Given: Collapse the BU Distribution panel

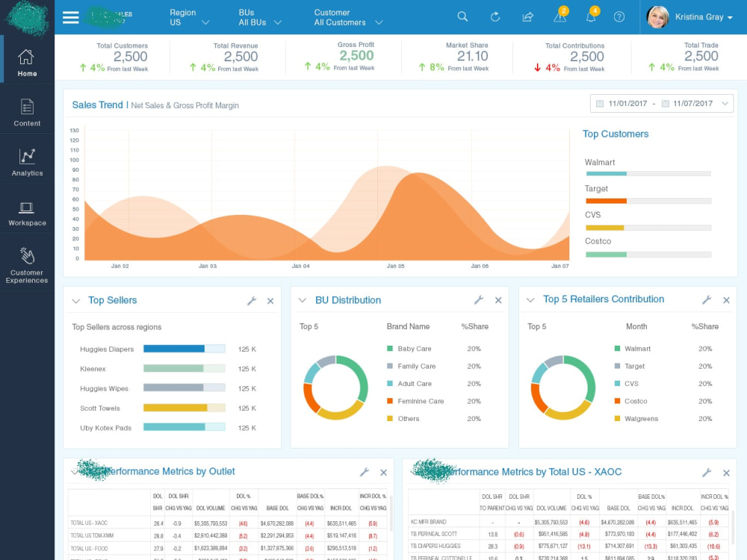Looking at the screenshot, I should [302, 300].
